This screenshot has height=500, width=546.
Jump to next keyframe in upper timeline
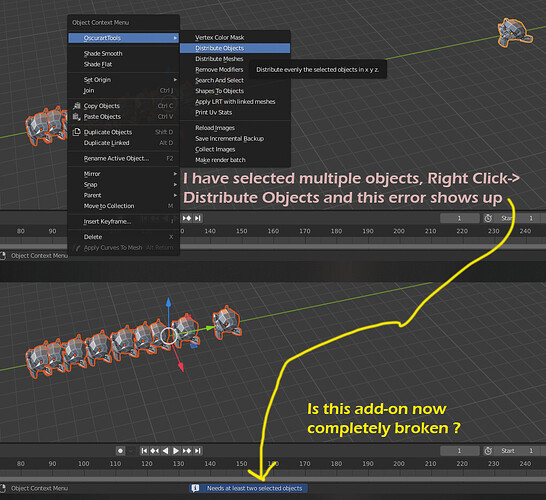tap(187, 218)
